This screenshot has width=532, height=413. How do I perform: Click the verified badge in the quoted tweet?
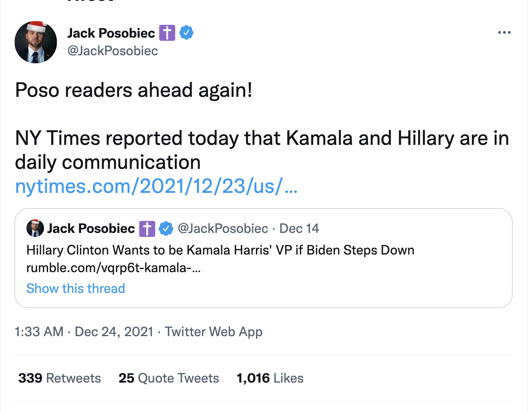166,229
